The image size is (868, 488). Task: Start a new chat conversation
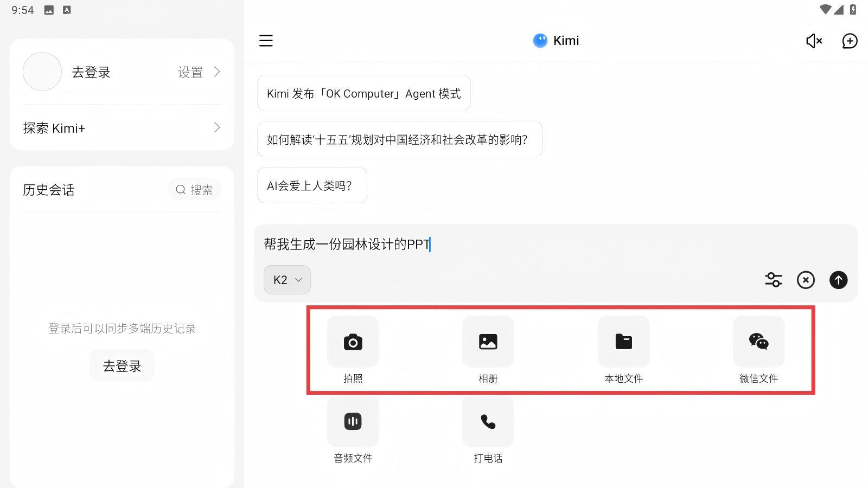pos(850,41)
